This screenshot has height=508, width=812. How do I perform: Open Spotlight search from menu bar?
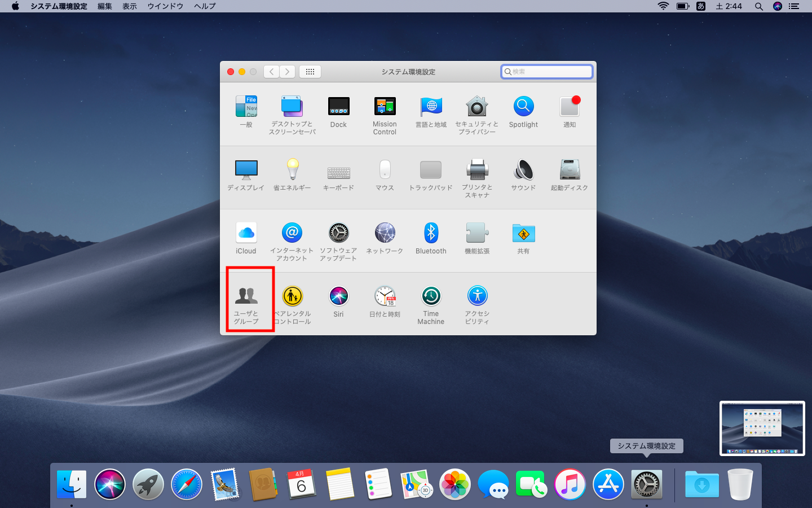click(759, 6)
